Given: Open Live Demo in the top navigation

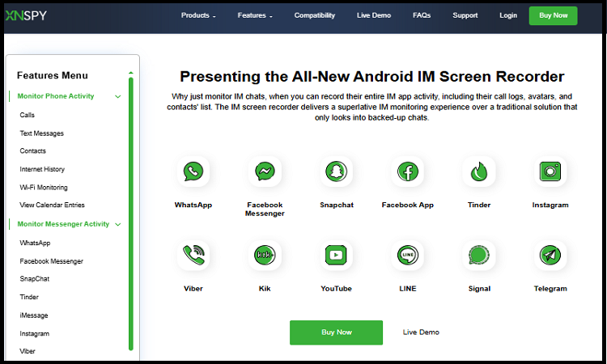Looking at the screenshot, I should tap(374, 15).
